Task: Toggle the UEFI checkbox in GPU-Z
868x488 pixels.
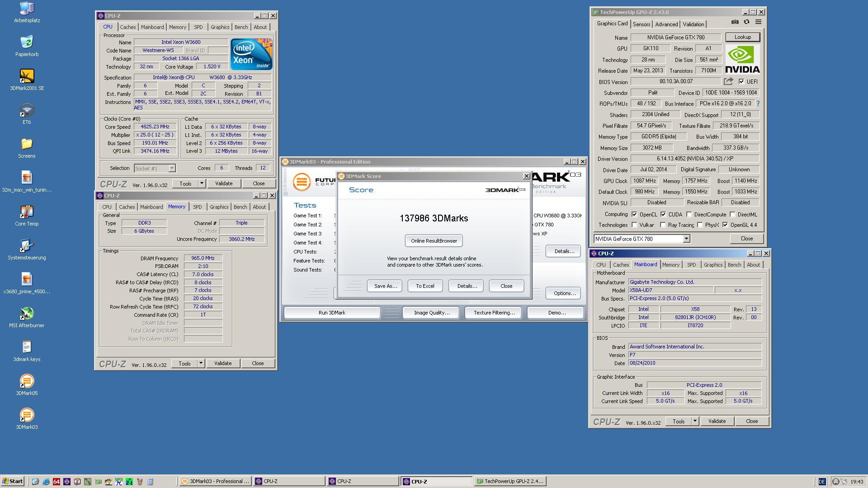Action: 741,81
